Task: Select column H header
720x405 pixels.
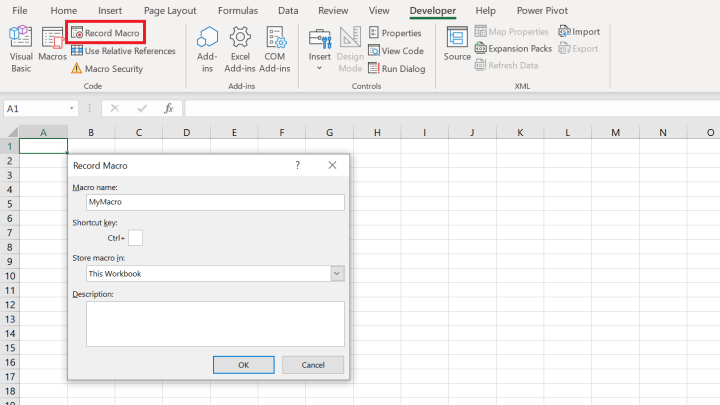Action: pos(377,132)
